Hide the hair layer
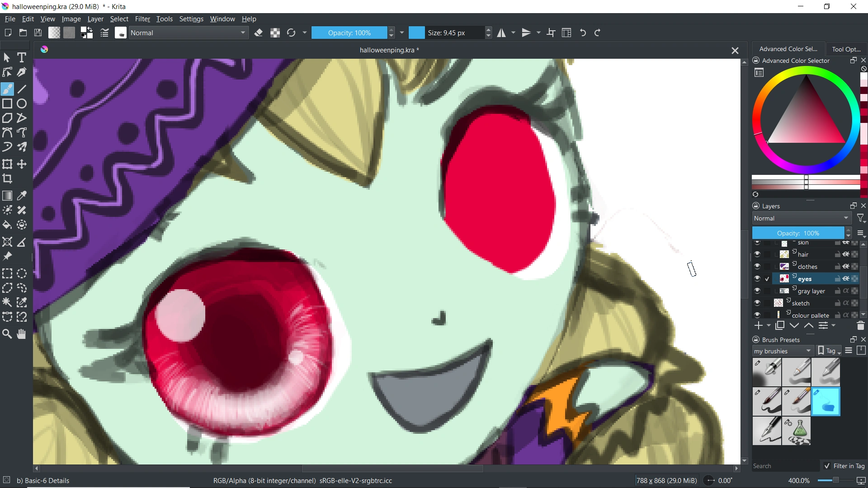Image resolution: width=868 pixels, height=488 pixels. tap(757, 254)
